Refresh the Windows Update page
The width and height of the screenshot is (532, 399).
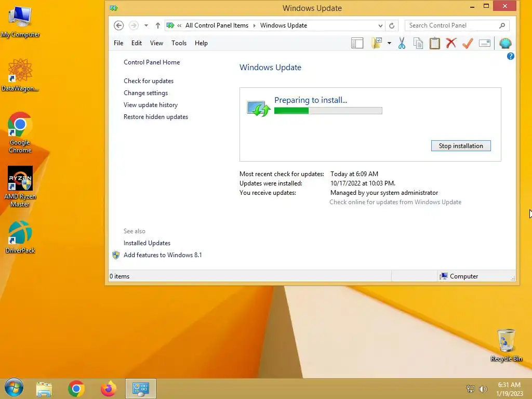pyautogui.click(x=392, y=25)
